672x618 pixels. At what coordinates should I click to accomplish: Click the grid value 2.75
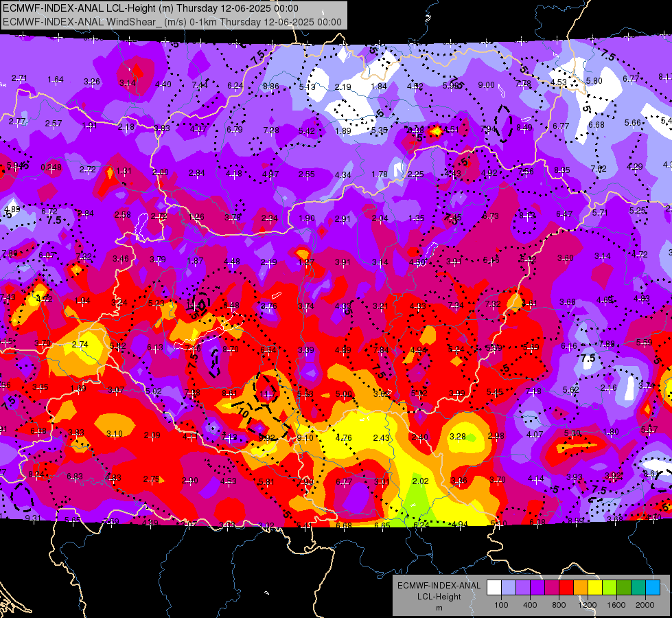[x=151, y=479]
